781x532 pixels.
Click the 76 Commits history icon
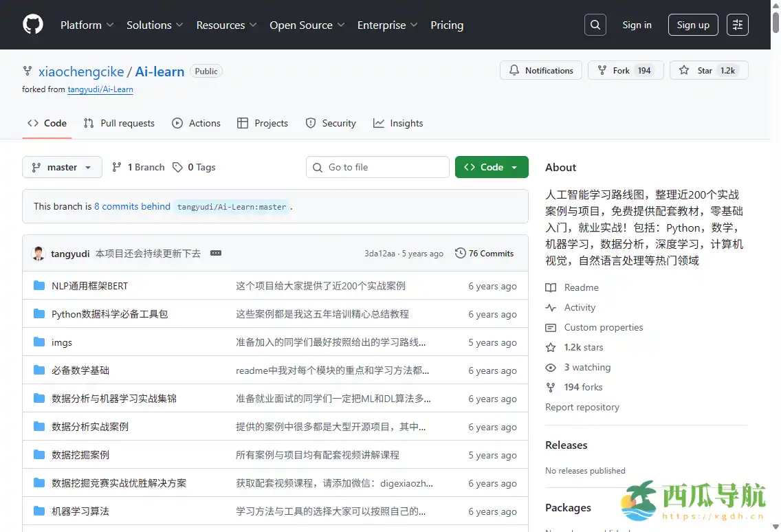pyautogui.click(x=460, y=253)
